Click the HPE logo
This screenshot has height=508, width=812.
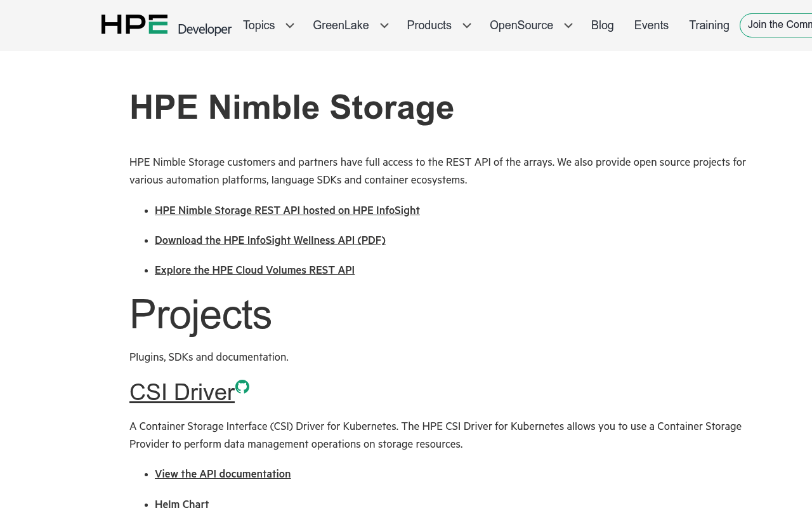coord(134,25)
